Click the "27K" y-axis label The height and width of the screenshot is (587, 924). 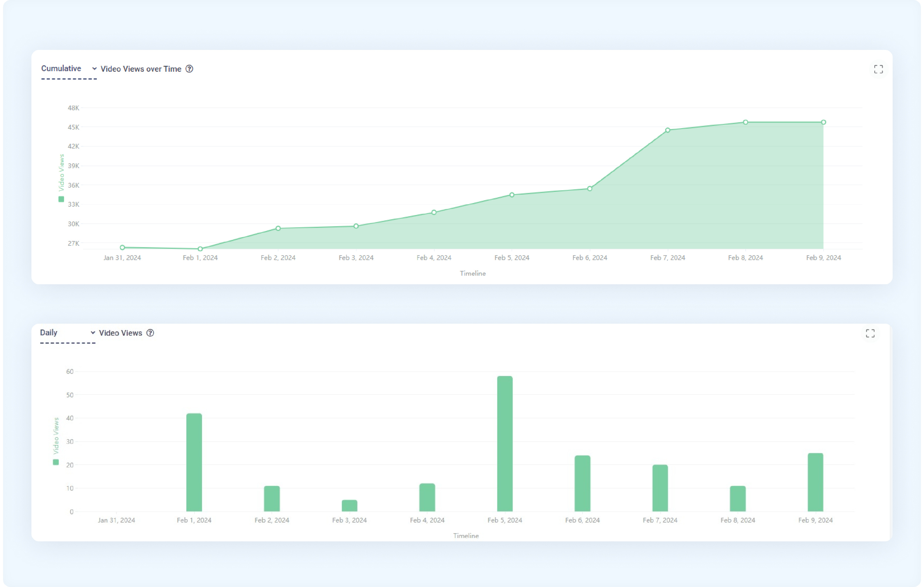[74, 243]
